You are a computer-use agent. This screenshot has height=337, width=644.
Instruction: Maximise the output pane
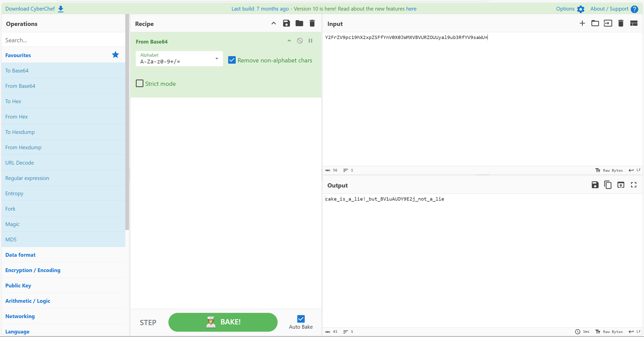pos(633,185)
